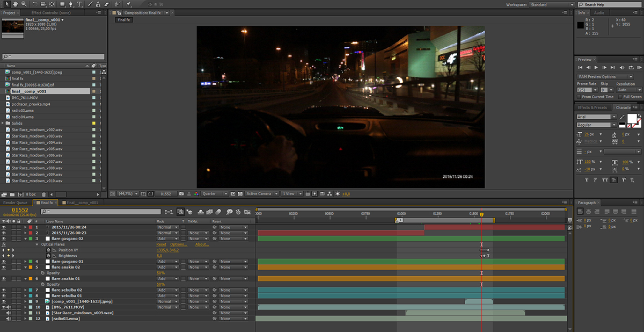Open blend mode dropdown for flare anakin 01
644x332 pixels.
(167, 279)
